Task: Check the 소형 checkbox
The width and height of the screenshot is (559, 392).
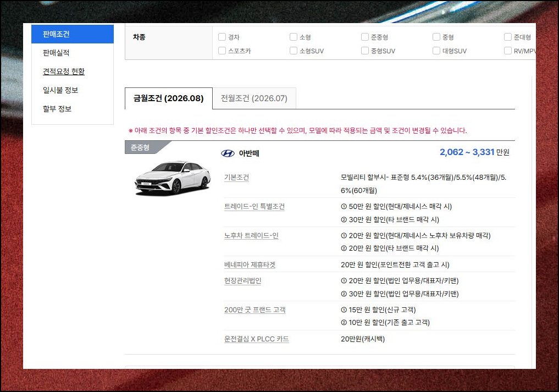Action: (294, 37)
